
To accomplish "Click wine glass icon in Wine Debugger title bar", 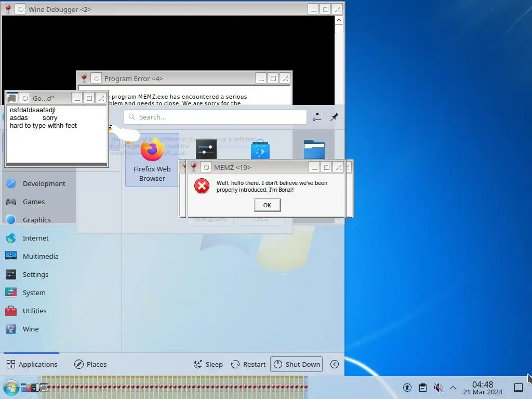I will [8, 9].
